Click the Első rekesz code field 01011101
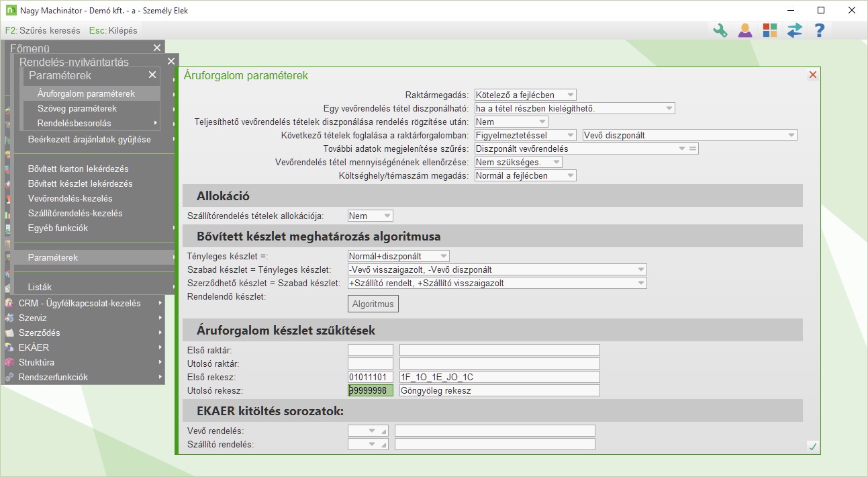The image size is (868, 477). (371, 377)
